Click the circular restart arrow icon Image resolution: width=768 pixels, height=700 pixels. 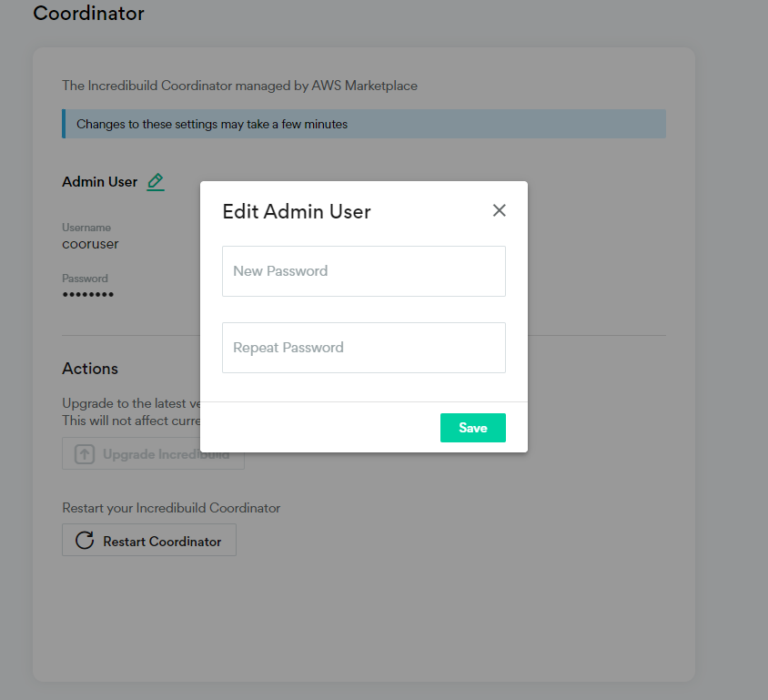(x=85, y=541)
